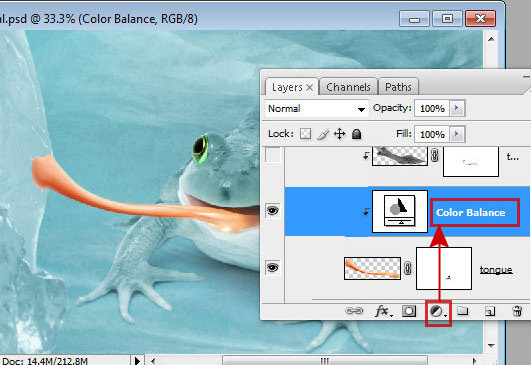Open the layer style fx menu
This screenshot has height=365, width=531.
384,311
